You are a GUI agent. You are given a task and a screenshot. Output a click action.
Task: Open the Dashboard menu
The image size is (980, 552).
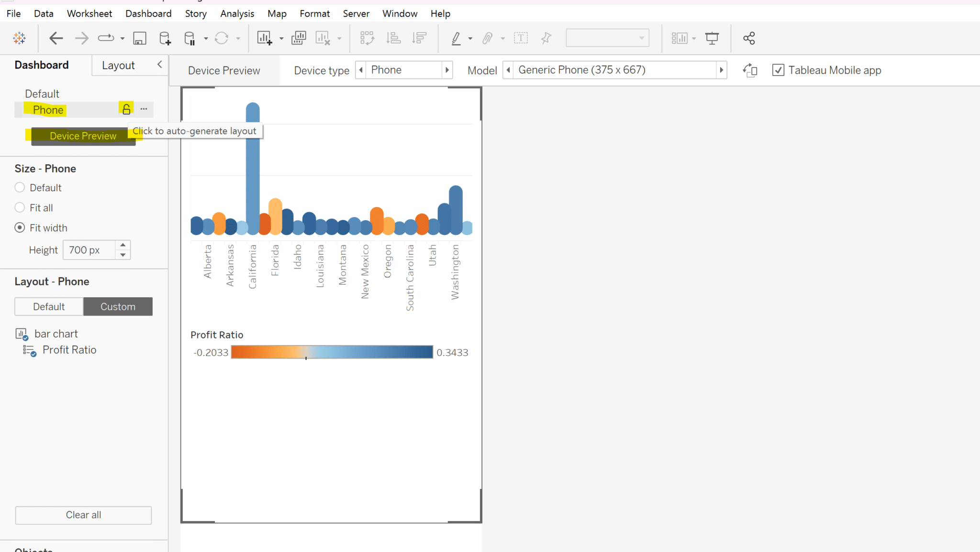click(148, 13)
